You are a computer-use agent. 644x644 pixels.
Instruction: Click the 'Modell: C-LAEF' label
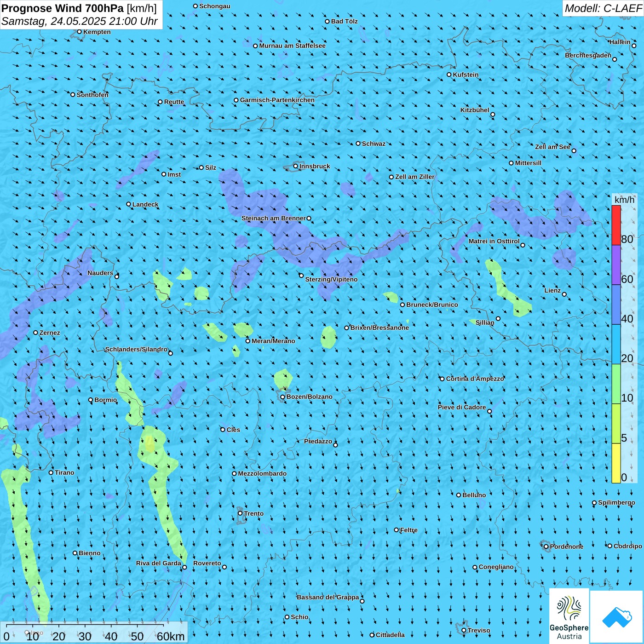point(603,8)
